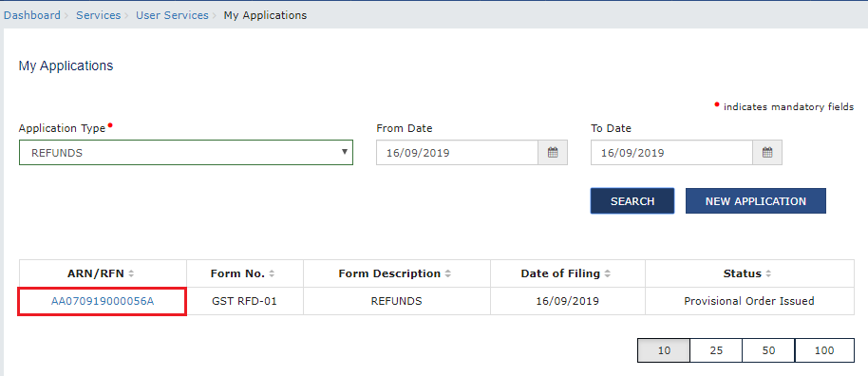
Task: Expand the Application Type dropdown
Action: point(186,152)
